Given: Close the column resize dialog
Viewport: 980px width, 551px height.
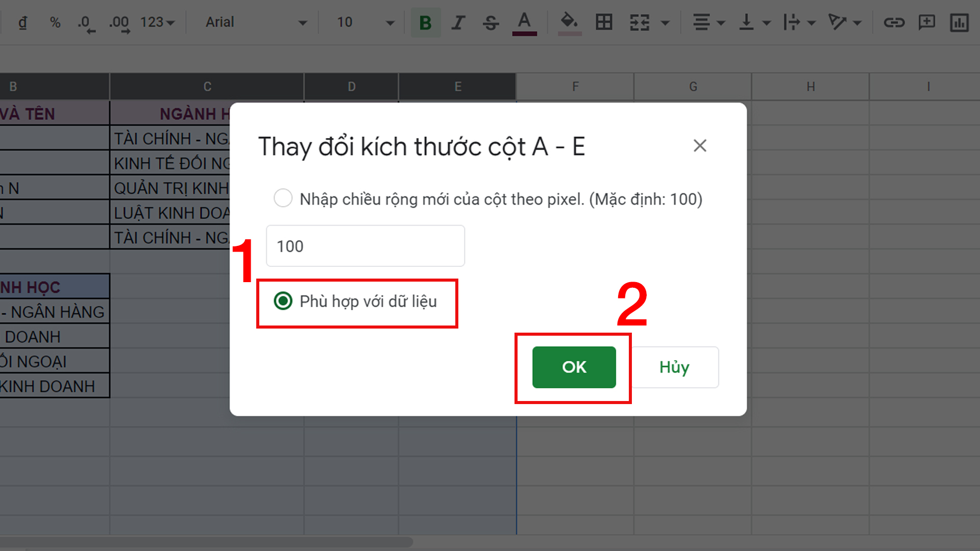Looking at the screenshot, I should pyautogui.click(x=700, y=146).
